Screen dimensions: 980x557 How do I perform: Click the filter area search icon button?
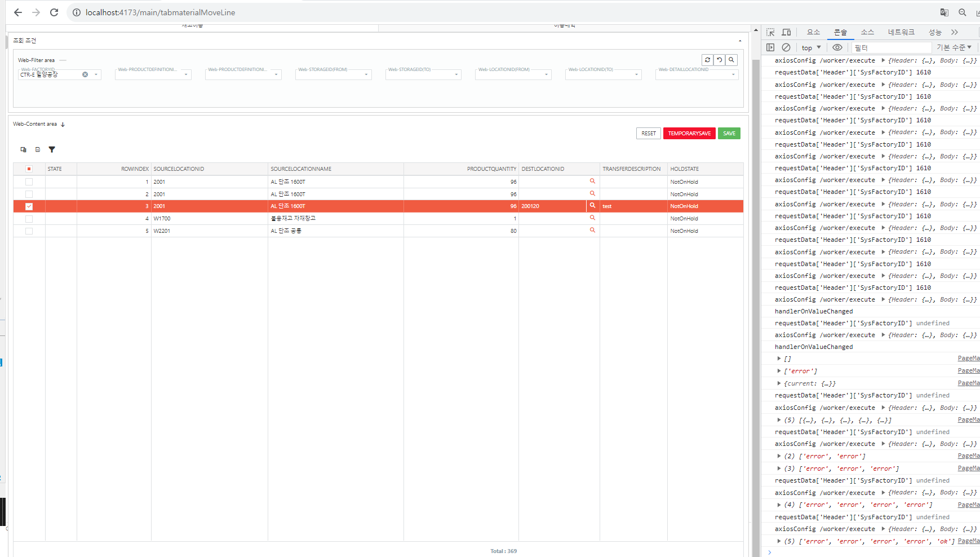(x=731, y=60)
